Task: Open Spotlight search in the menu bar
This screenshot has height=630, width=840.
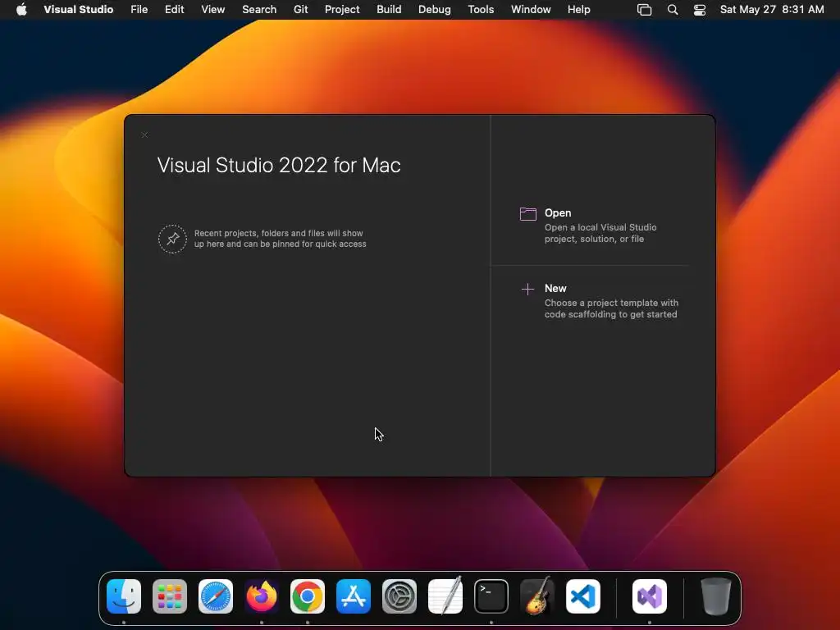Action: tap(673, 10)
